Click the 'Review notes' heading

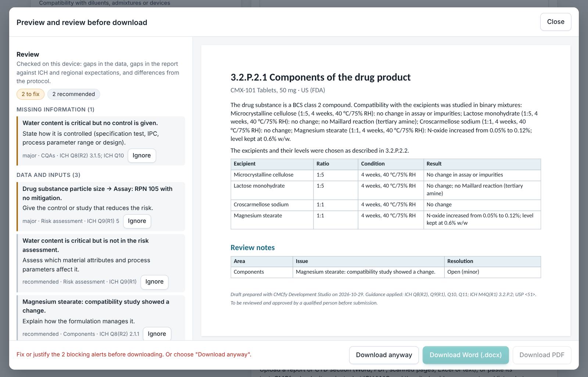[252, 248]
